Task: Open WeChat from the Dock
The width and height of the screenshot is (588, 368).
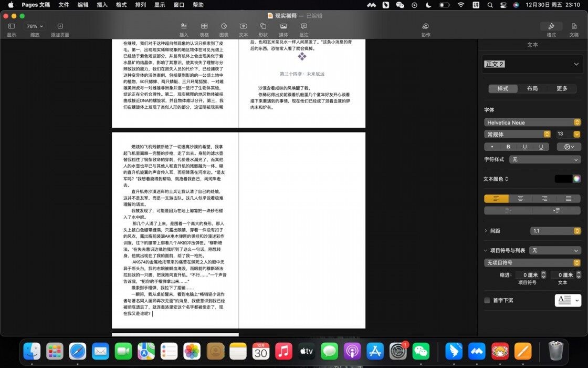Action: (421, 352)
